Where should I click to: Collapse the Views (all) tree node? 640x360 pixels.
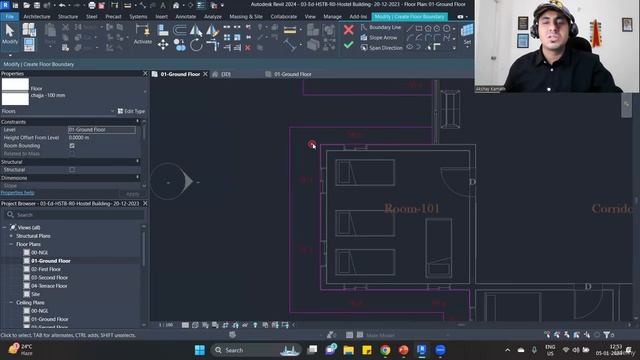5,227
